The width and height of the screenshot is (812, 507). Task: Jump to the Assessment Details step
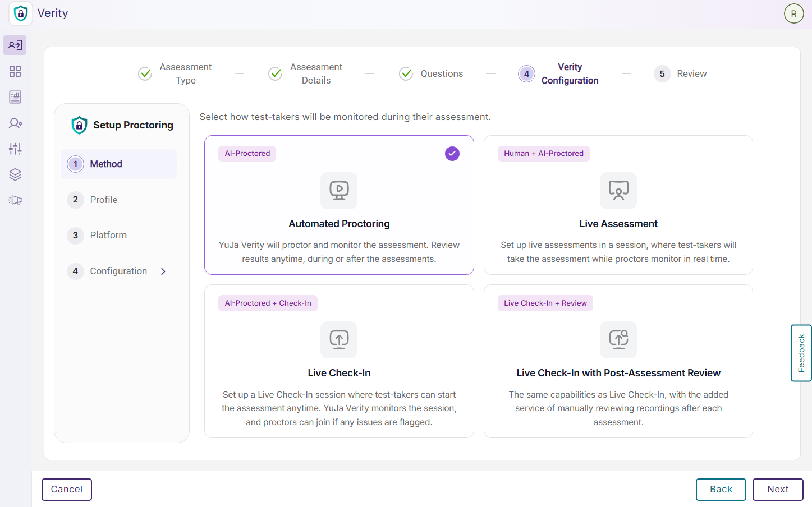[305, 73]
